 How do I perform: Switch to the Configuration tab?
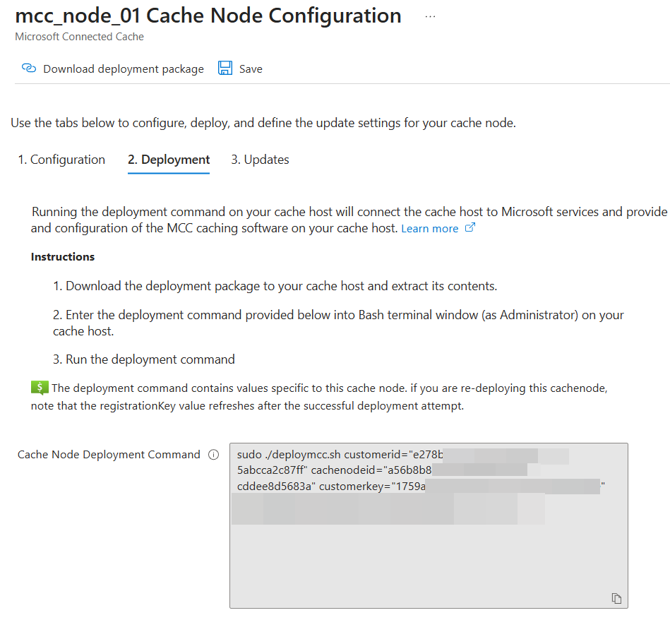tap(61, 160)
